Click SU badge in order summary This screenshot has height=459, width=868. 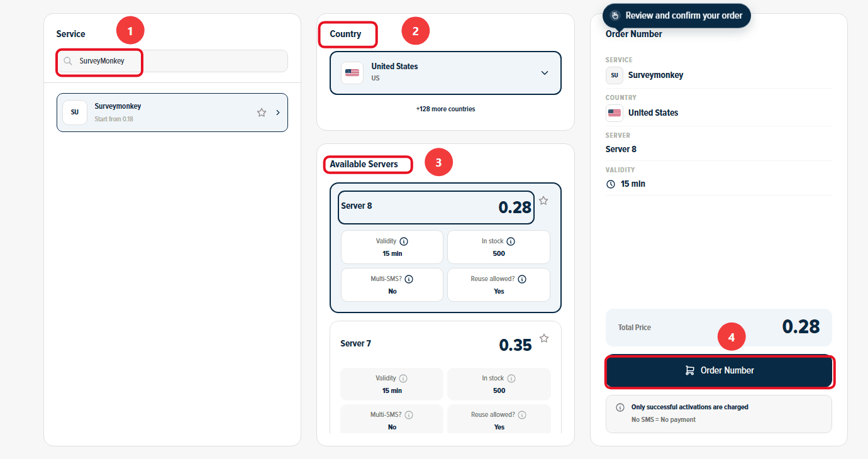pos(615,75)
